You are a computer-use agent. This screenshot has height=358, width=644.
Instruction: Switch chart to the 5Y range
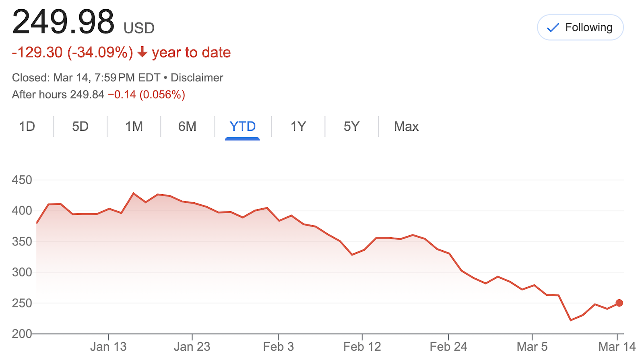tap(351, 127)
